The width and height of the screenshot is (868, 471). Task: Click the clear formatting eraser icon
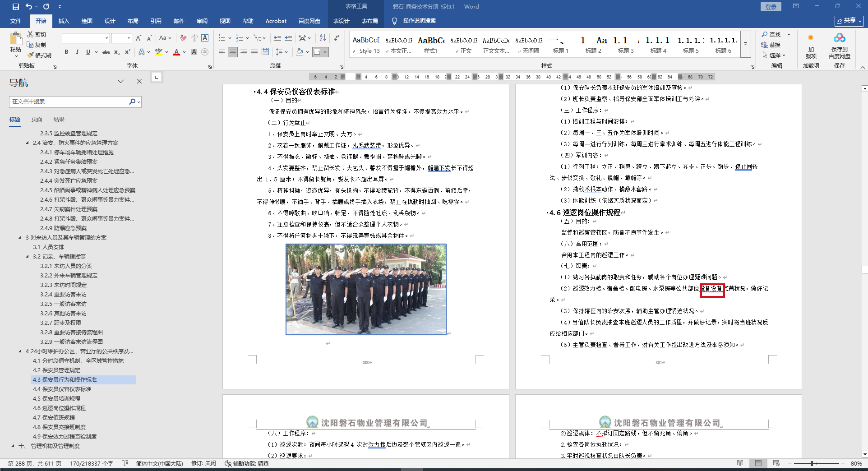pyautogui.click(x=183, y=38)
